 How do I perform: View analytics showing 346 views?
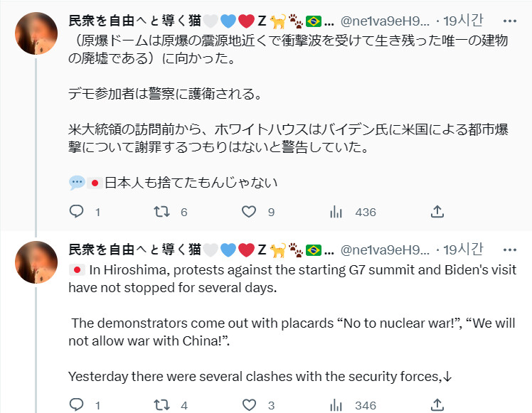point(336,405)
